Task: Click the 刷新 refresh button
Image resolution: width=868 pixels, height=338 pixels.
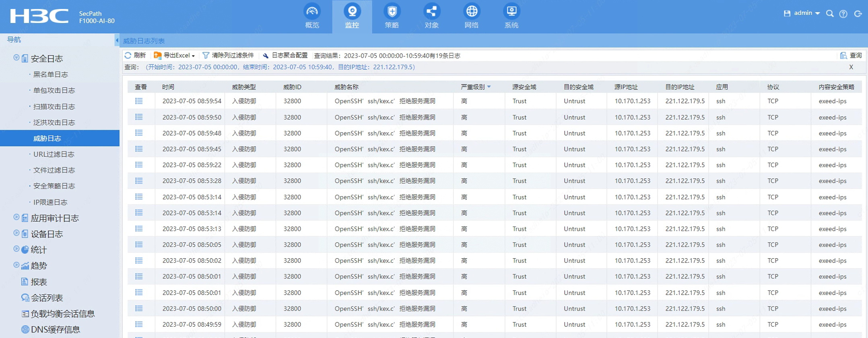Action: [x=135, y=56]
